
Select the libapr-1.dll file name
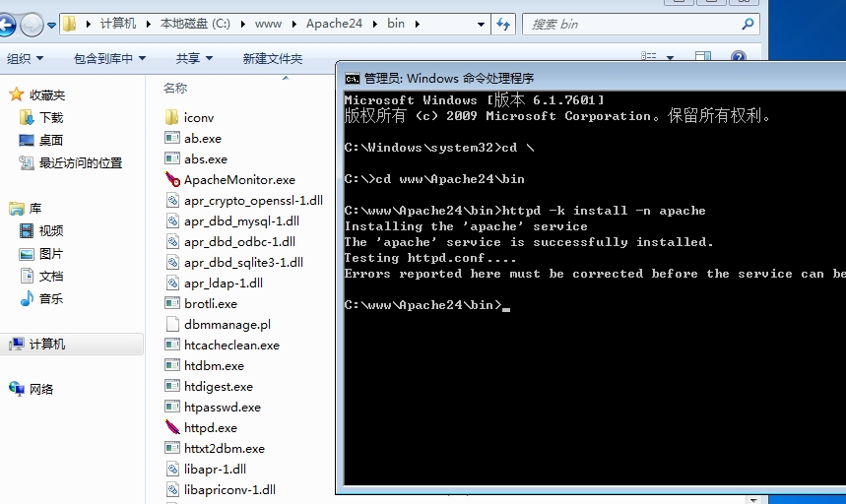click(215, 469)
